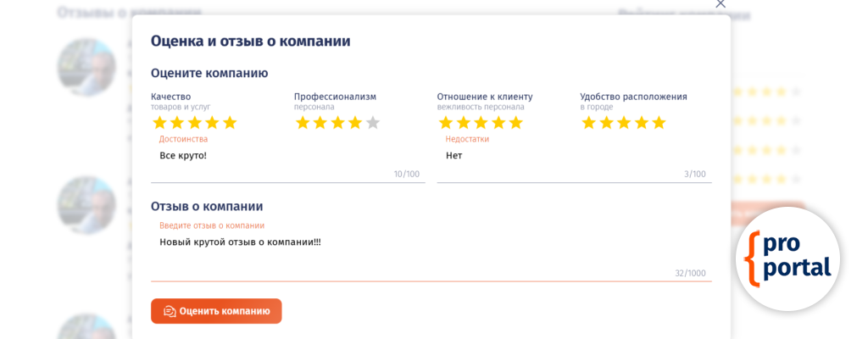Rate Удобство расположения with three stars
The width and height of the screenshot is (868, 339).
624,123
